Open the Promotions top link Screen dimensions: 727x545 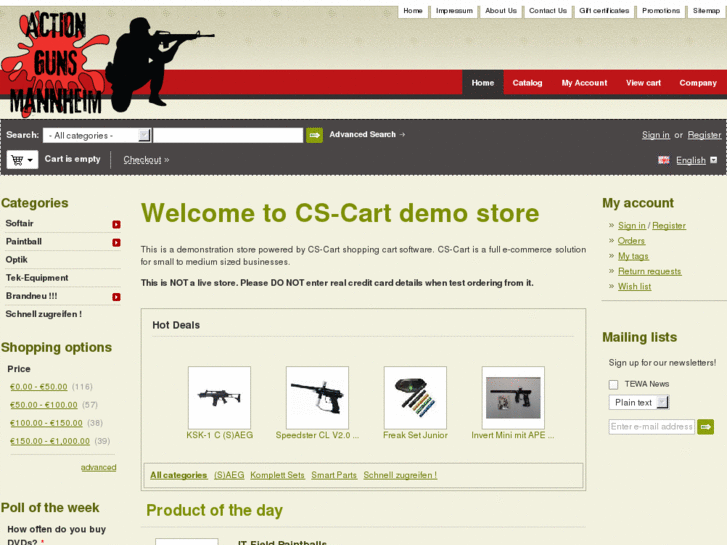click(661, 11)
